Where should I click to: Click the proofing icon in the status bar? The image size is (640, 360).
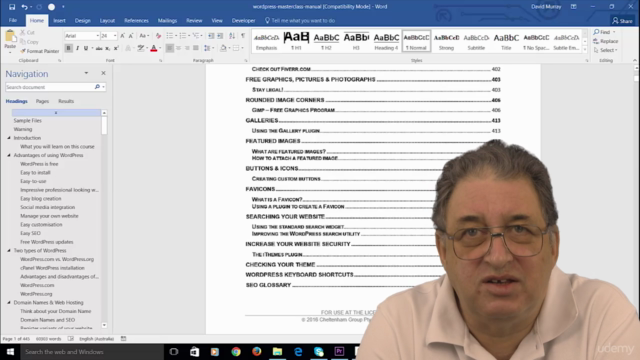click(71, 338)
